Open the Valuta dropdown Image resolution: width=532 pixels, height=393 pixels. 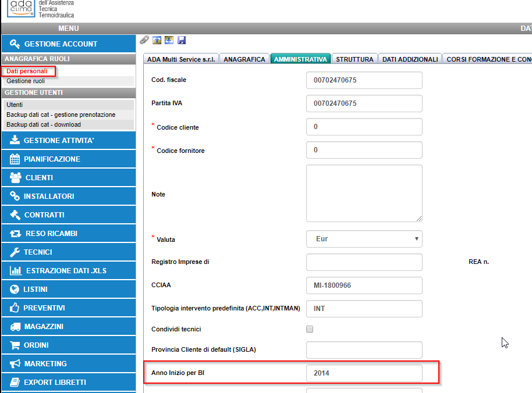pos(364,239)
